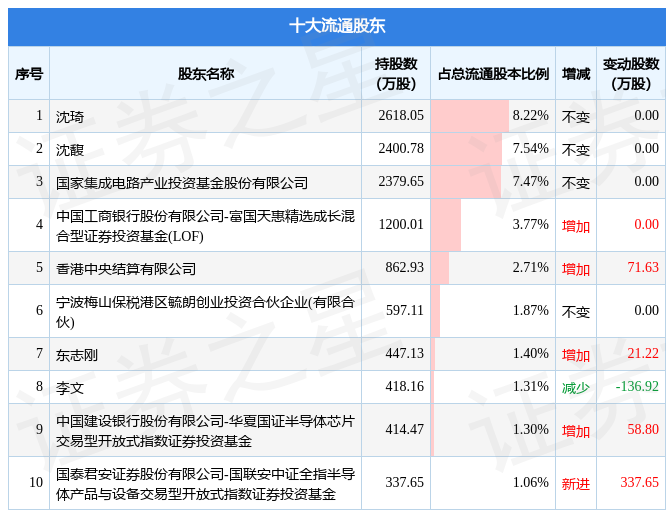Click the 十大流通股东 title banner
The image size is (666, 518).
tap(337, 26)
